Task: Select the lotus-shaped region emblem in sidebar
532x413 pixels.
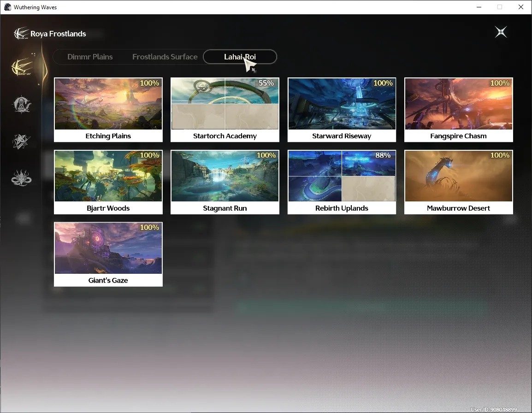Action: (x=21, y=178)
